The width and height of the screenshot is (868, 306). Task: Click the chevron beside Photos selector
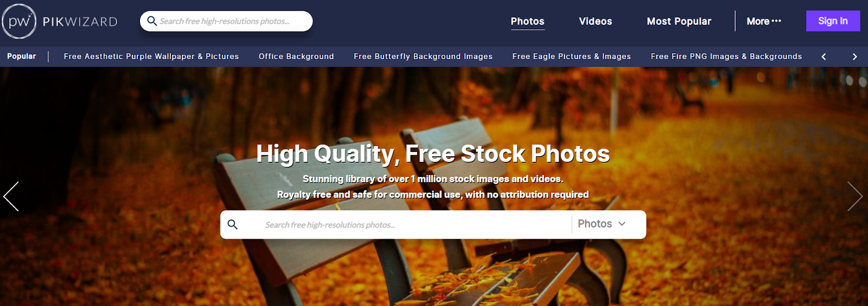point(622,224)
